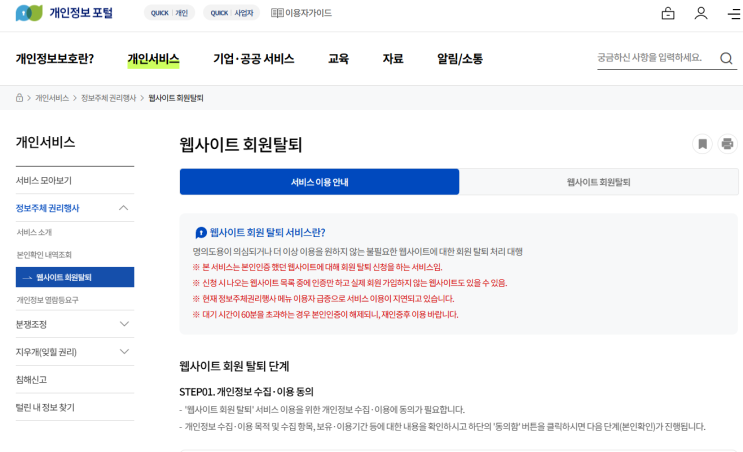Click 개인서비스 in the breadcrumb
Viewport: 743px width, 452px height.
click(52, 98)
